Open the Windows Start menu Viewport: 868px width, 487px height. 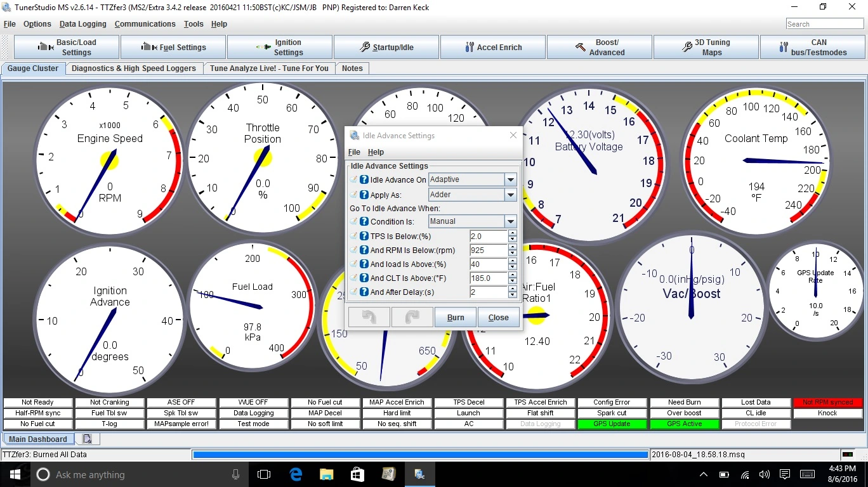14,474
